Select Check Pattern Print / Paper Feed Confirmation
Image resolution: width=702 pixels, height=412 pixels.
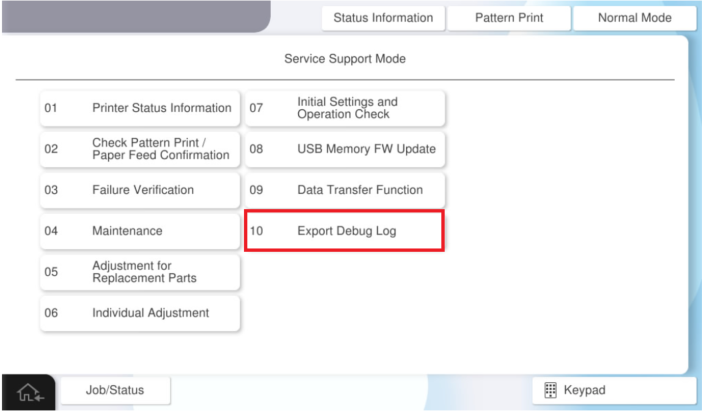click(x=141, y=149)
